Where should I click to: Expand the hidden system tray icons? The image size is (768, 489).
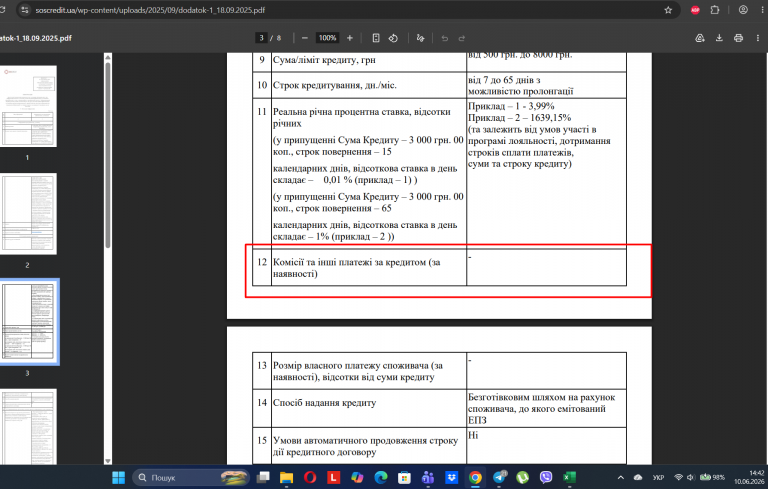pyautogui.click(x=621, y=477)
